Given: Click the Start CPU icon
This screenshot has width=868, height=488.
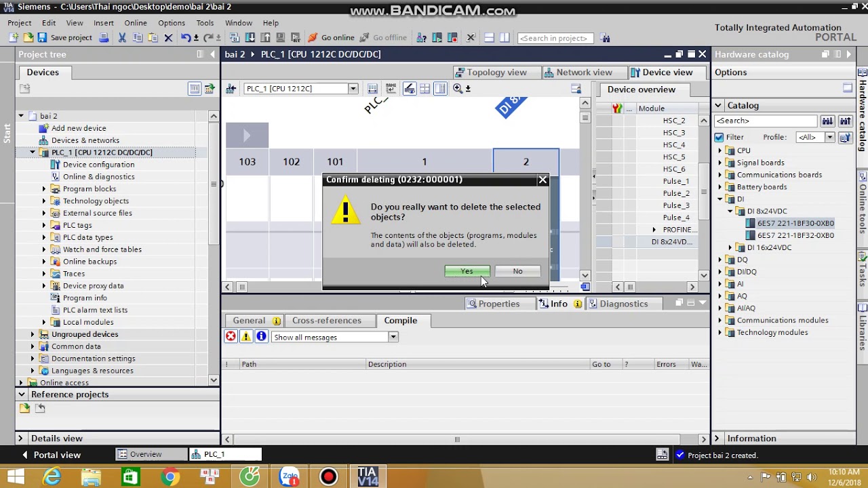Looking at the screenshot, I should click(x=437, y=38).
